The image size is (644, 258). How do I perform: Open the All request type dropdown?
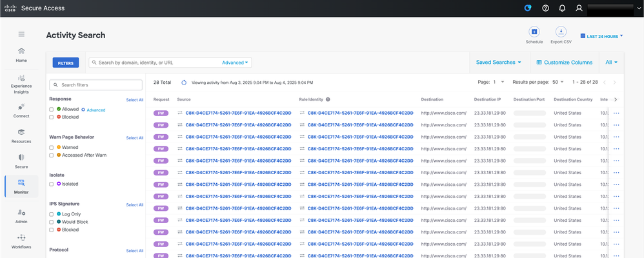[612, 63]
